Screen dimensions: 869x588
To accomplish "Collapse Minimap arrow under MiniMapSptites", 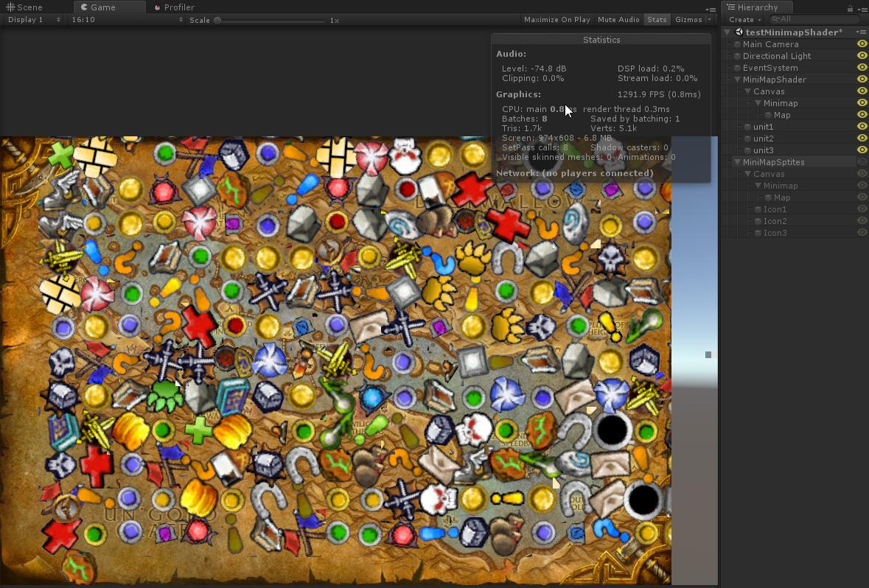I will pyautogui.click(x=758, y=186).
